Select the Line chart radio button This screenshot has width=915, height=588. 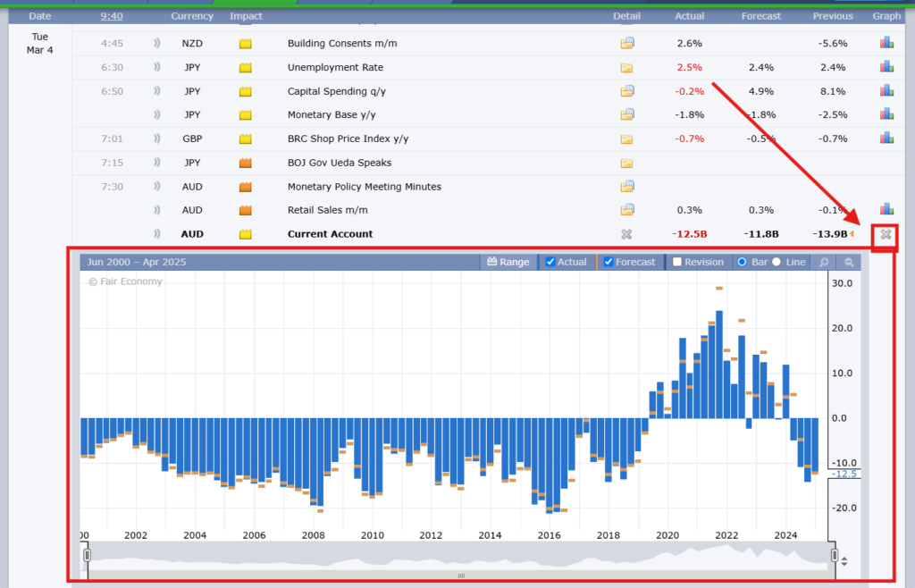pos(776,262)
